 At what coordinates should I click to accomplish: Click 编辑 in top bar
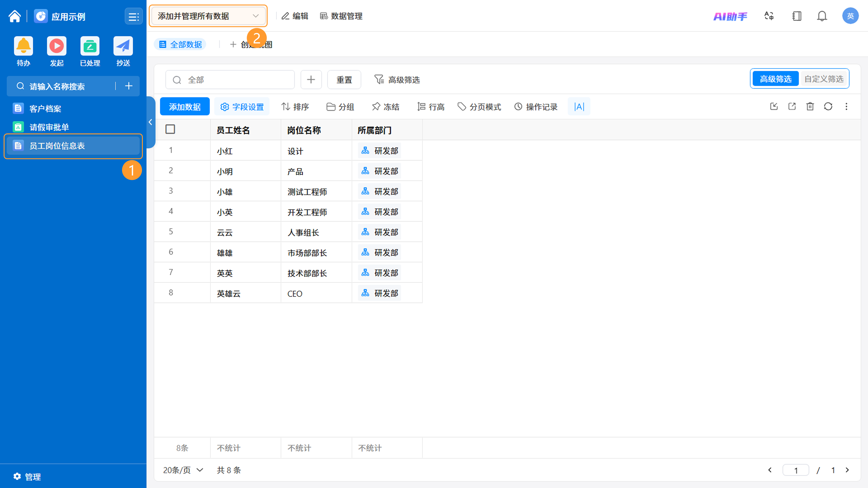pyautogui.click(x=295, y=16)
